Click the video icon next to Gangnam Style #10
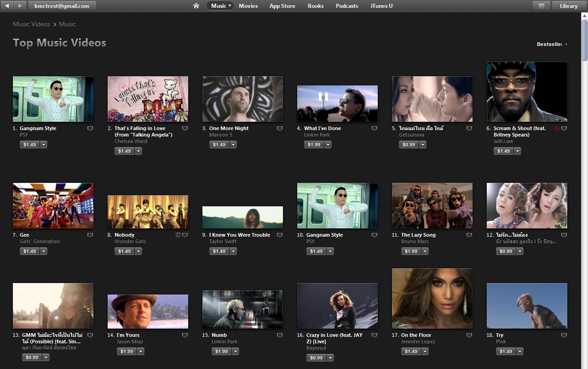The height and width of the screenshot is (369, 588). click(x=375, y=235)
